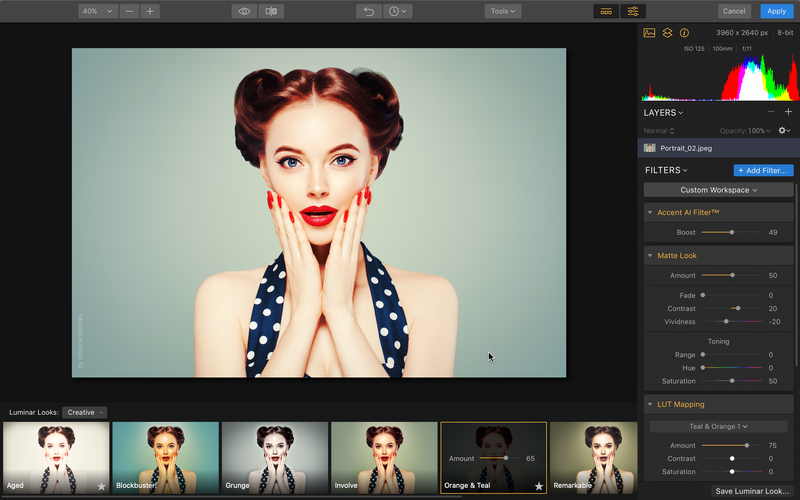This screenshot has height=500, width=800.
Task: Click the Apply button
Action: click(777, 11)
